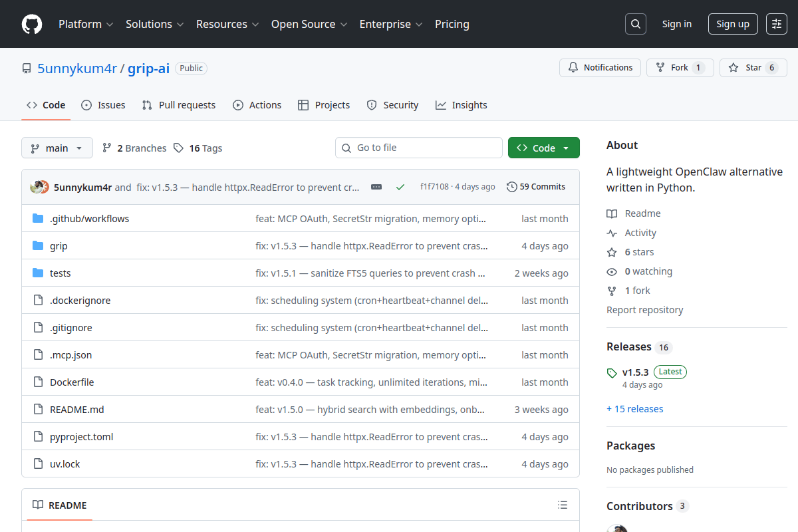Open the main branch dropdown
The image size is (798, 532).
coord(57,148)
